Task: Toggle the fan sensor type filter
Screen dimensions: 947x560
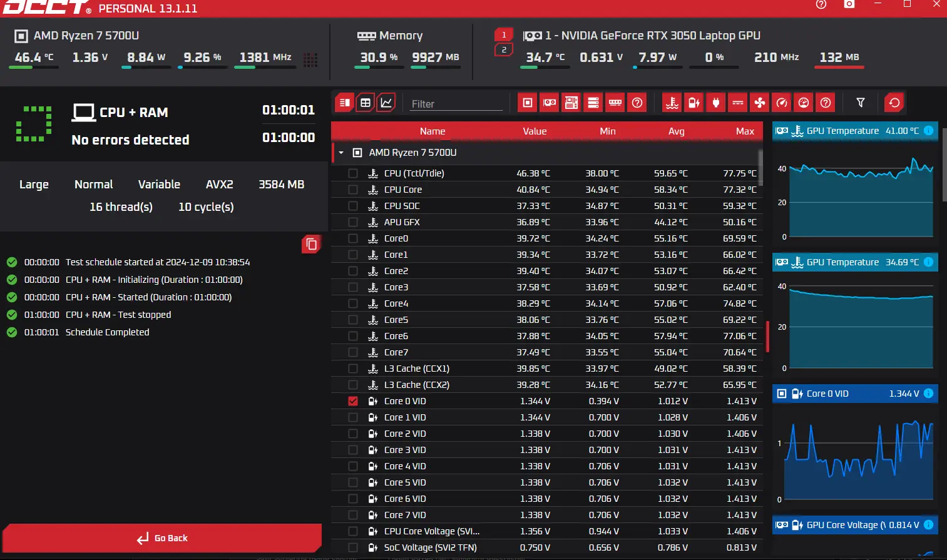Action: 760,103
